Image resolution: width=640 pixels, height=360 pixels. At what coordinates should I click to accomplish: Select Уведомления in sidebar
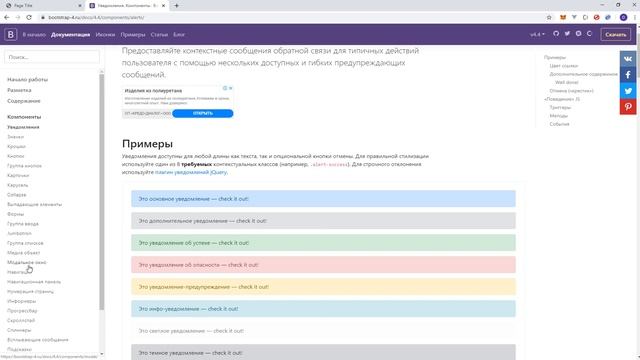23,127
